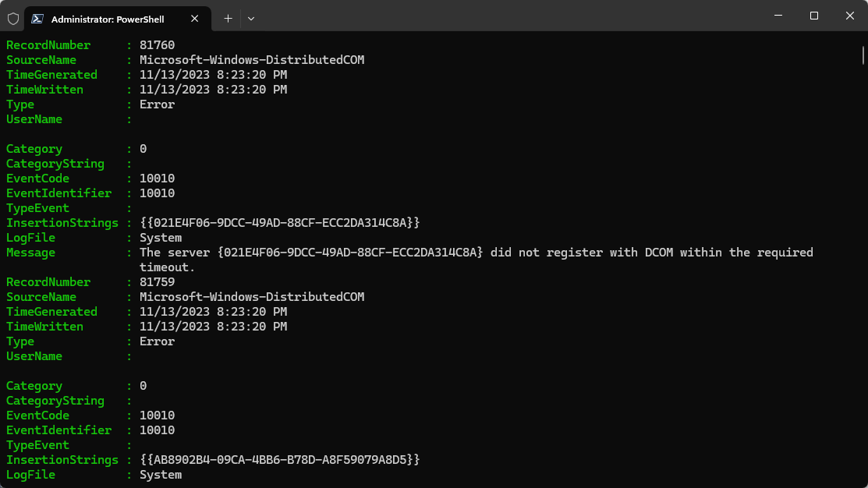The height and width of the screenshot is (488, 868).
Task: Minimize the terminal window
Action: point(778,16)
